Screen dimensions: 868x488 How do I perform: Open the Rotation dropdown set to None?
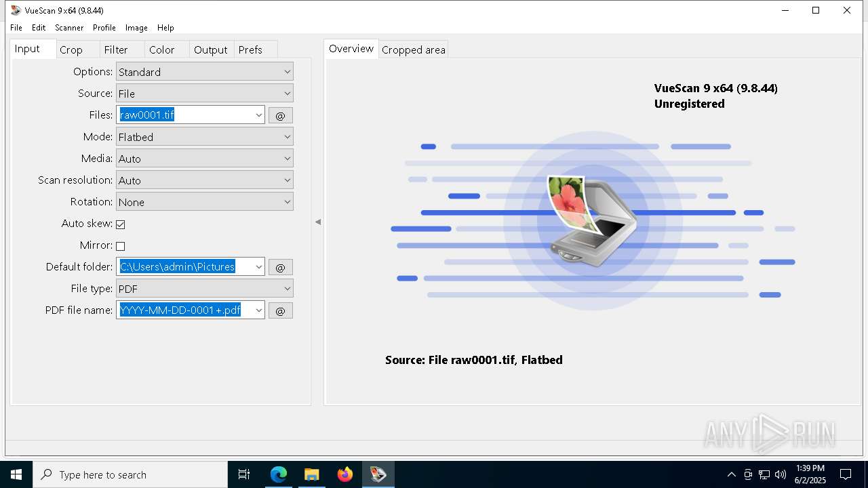tap(204, 202)
